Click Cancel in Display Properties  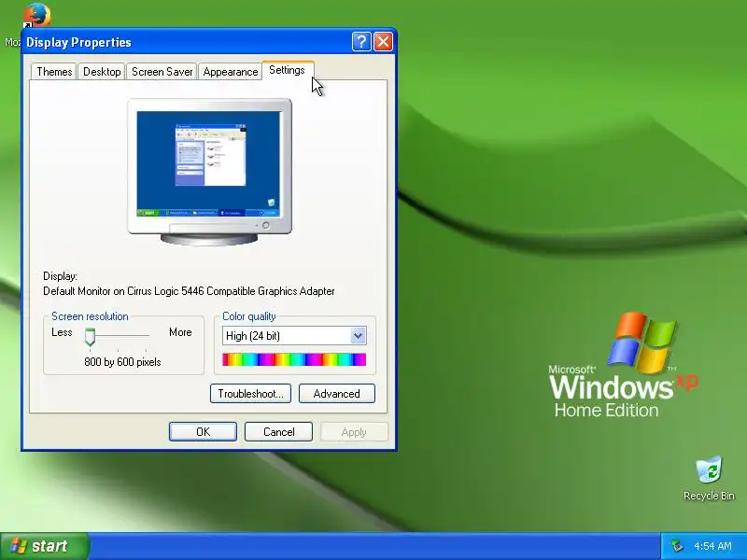click(x=278, y=432)
